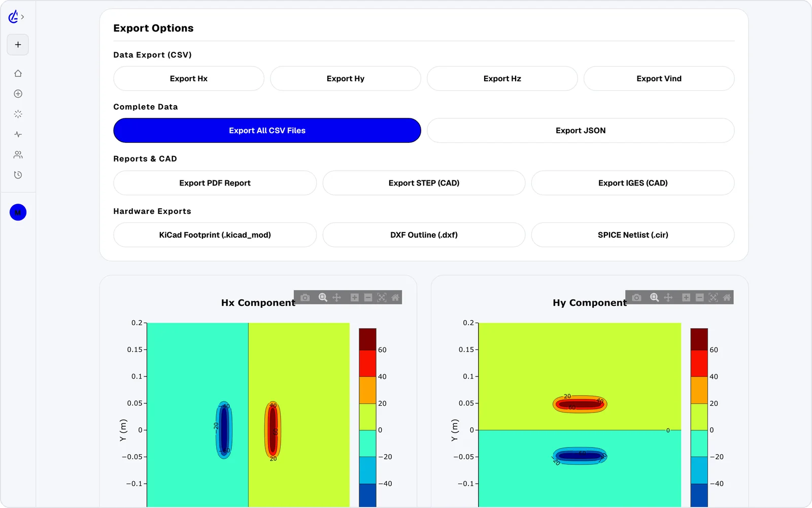Click the app logo in the sidebar
The width and height of the screenshot is (812, 508).
click(x=13, y=17)
